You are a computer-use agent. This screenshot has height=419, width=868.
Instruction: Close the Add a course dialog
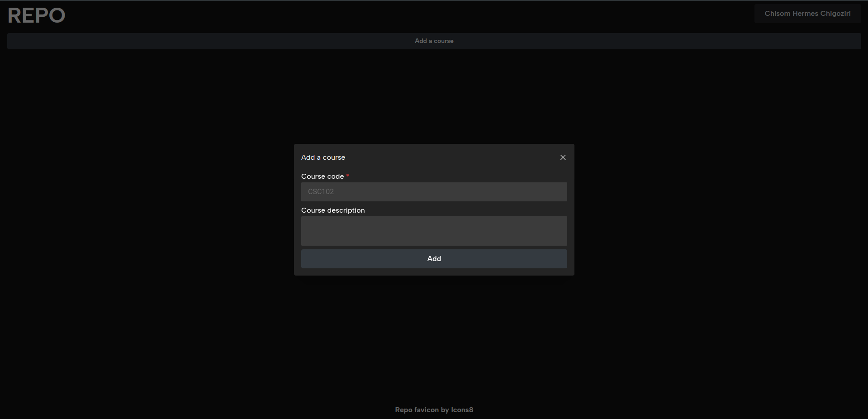pyautogui.click(x=563, y=157)
